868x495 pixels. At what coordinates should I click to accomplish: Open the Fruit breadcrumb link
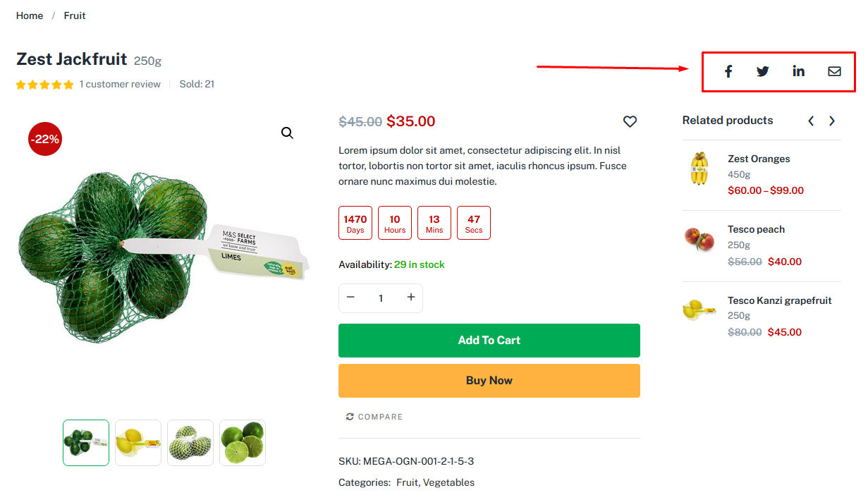(x=75, y=16)
